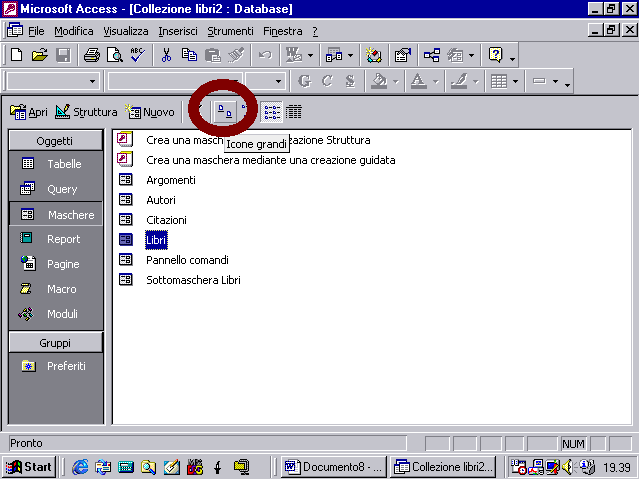Click the Oggetti header button

point(55,141)
